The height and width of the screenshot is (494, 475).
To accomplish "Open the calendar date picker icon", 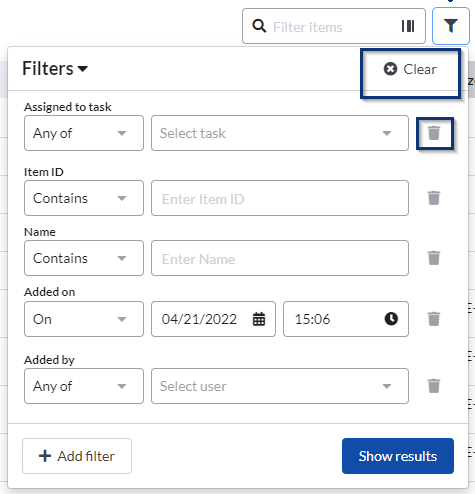I will coord(259,319).
